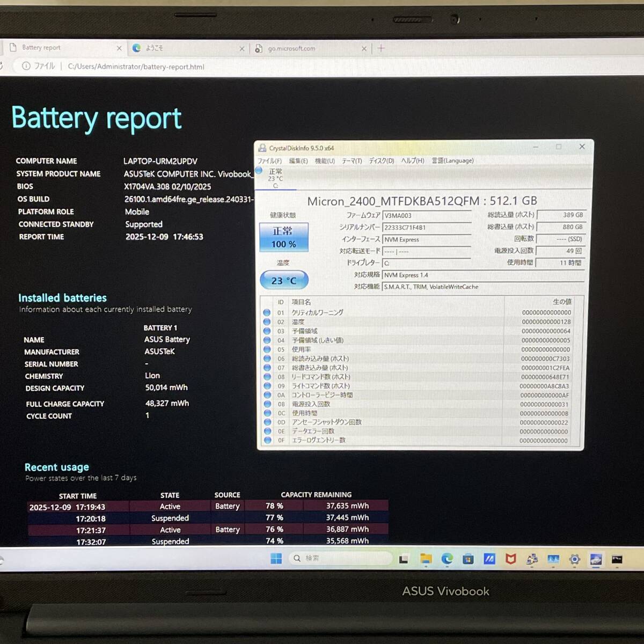
Task: Close the go.microsoft.com tab
Action: coord(364,48)
